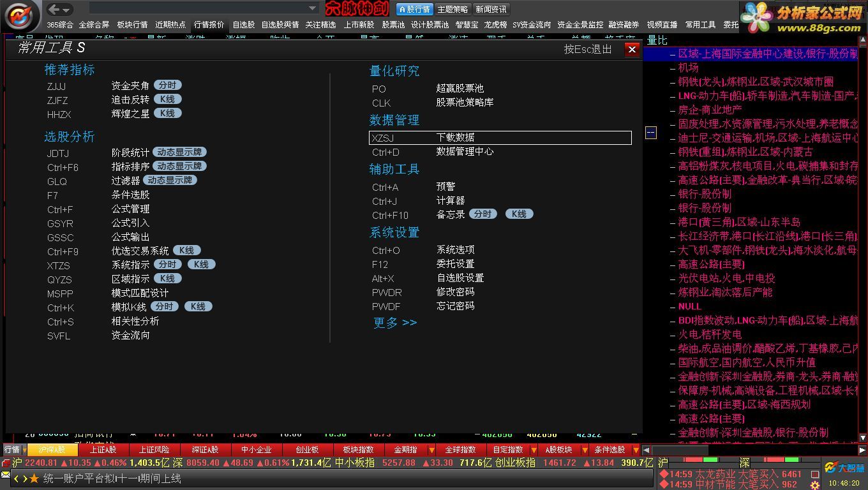The height and width of the screenshot is (490, 868).
Task: Open the 龙虎榜 top menu item
Action: pyautogui.click(x=495, y=25)
